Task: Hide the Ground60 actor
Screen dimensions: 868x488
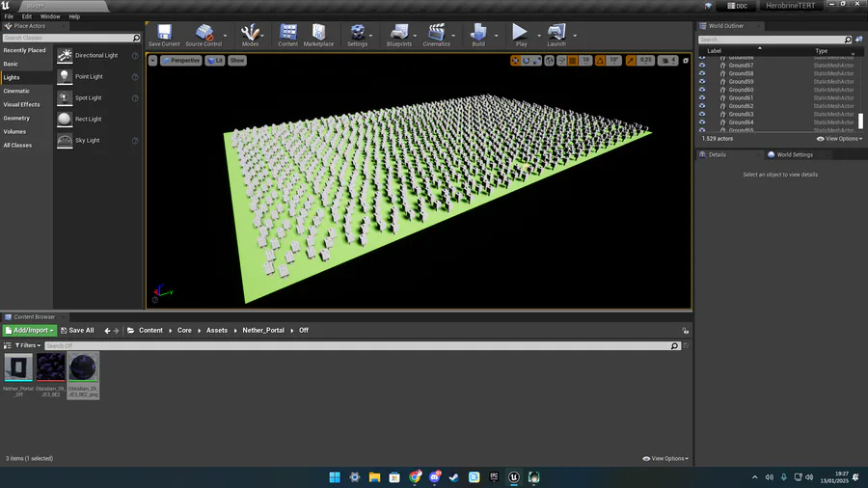Action: [702, 90]
